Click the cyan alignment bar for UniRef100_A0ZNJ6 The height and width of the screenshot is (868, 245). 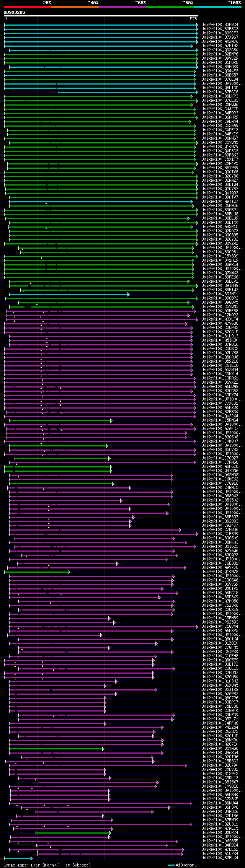101,41
